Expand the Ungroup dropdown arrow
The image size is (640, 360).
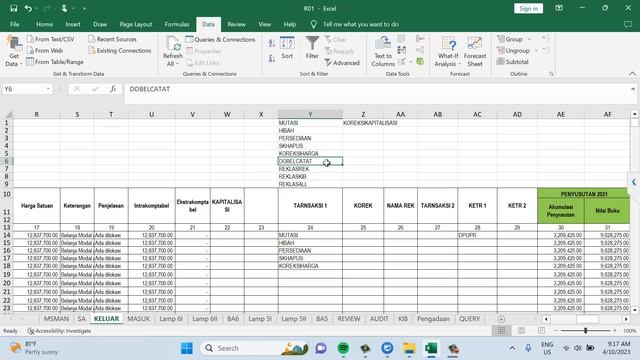pyautogui.click(x=536, y=51)
